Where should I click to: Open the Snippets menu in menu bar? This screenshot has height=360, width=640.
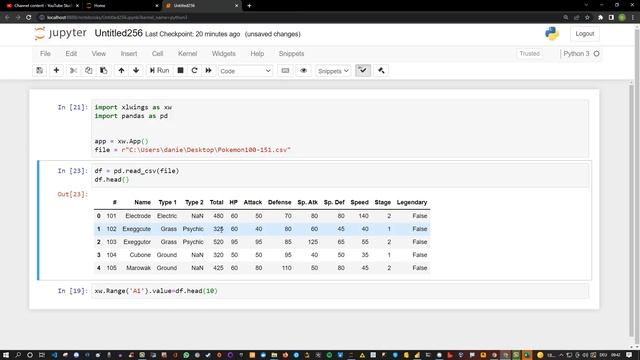(291, 53)
